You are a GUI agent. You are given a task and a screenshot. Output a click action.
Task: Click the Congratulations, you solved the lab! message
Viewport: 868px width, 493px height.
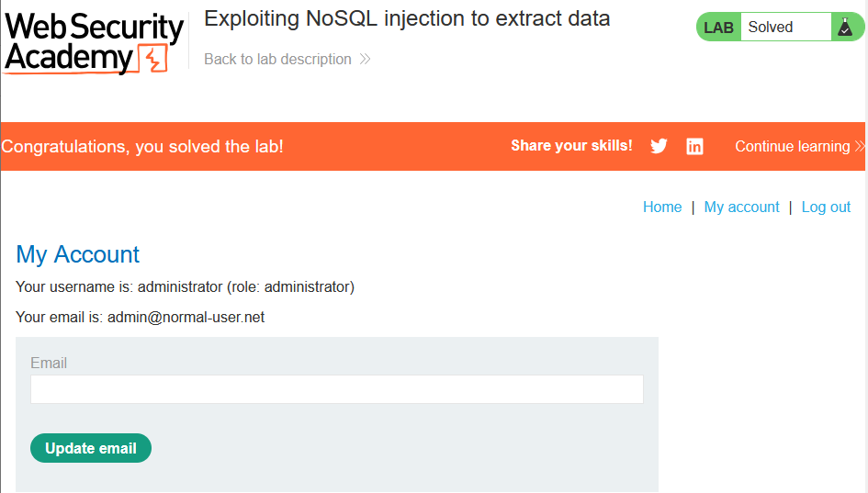142,146
